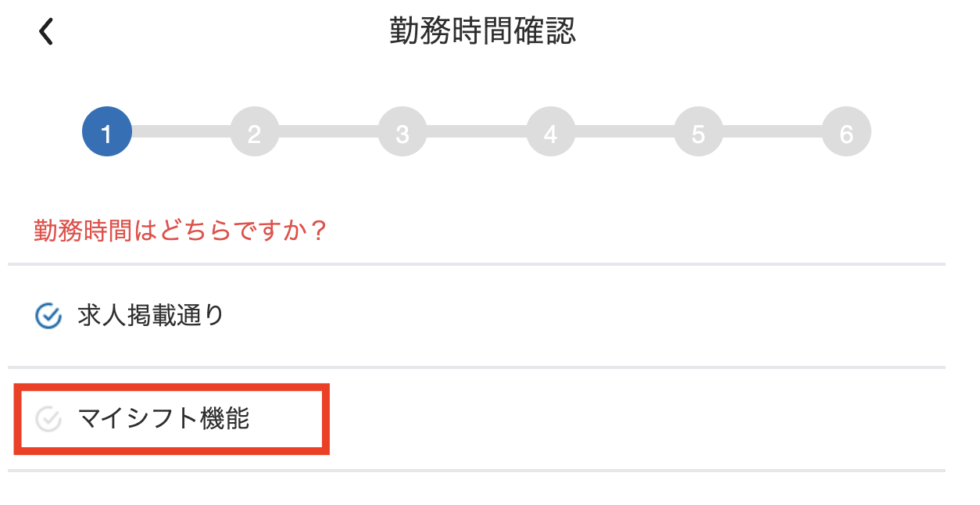Click the gray step 6 circle
The image size is (980, 505).
(846, 131)
